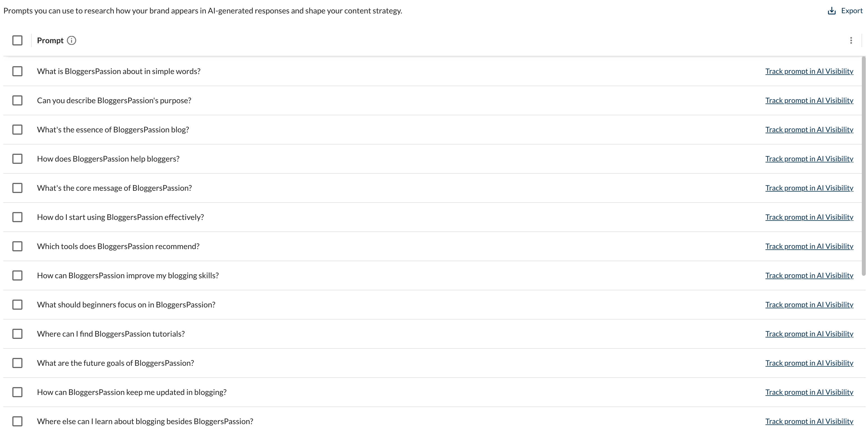Viewport: 868px width, 432px height.
Task: Check 'What is BloggersPassion about' prompt row
Action: pyautogui.click(x=17, y=71)
